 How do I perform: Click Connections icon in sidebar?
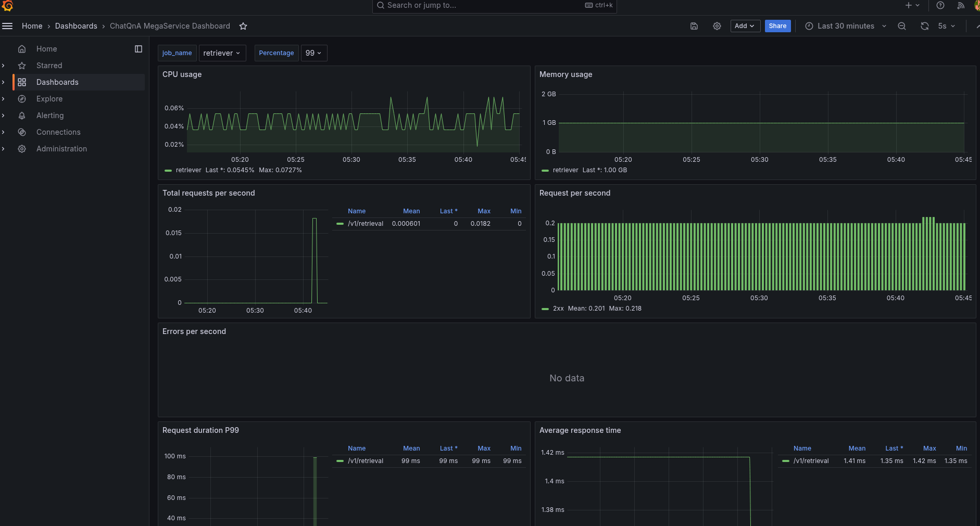(22, 132)
